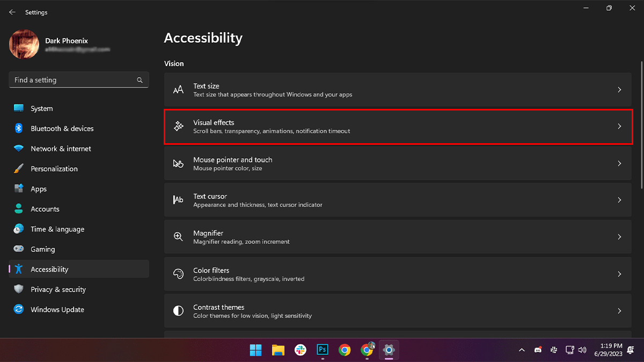Expand the Text cursor chevron

pyautogui.click(x=619, y=200)
